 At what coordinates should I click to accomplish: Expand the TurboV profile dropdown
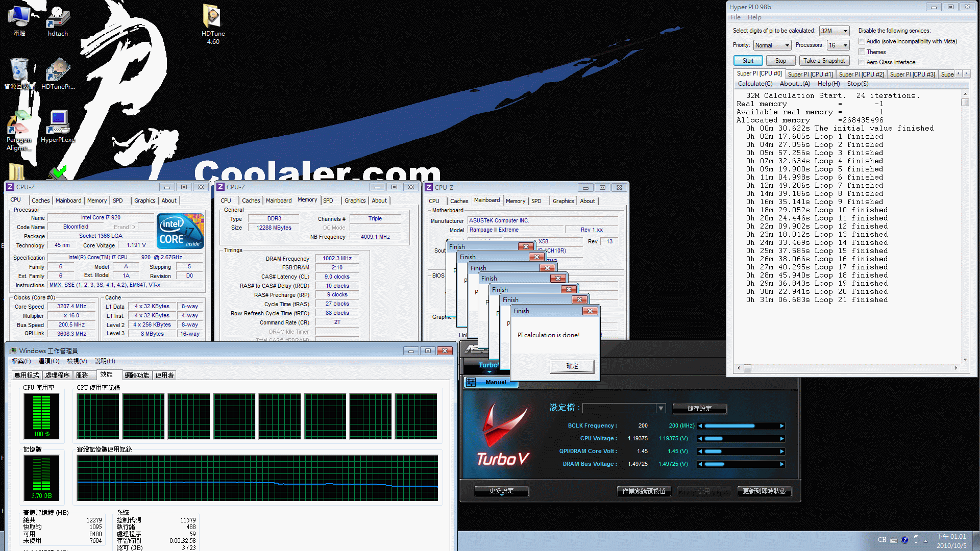(661, 408)
